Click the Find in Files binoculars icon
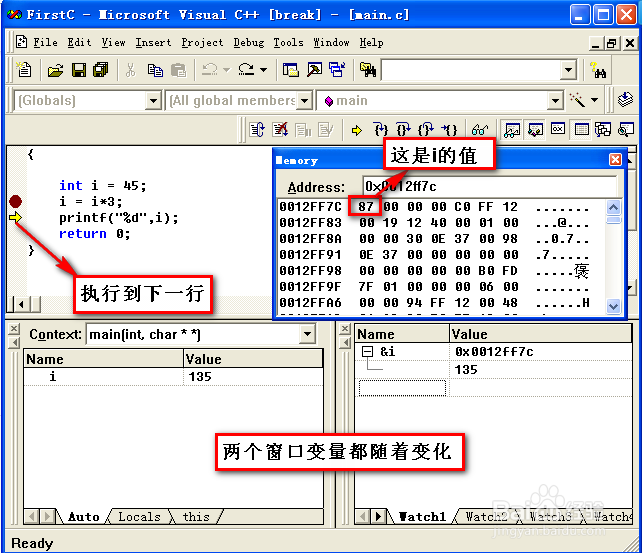 coord(368,70)
